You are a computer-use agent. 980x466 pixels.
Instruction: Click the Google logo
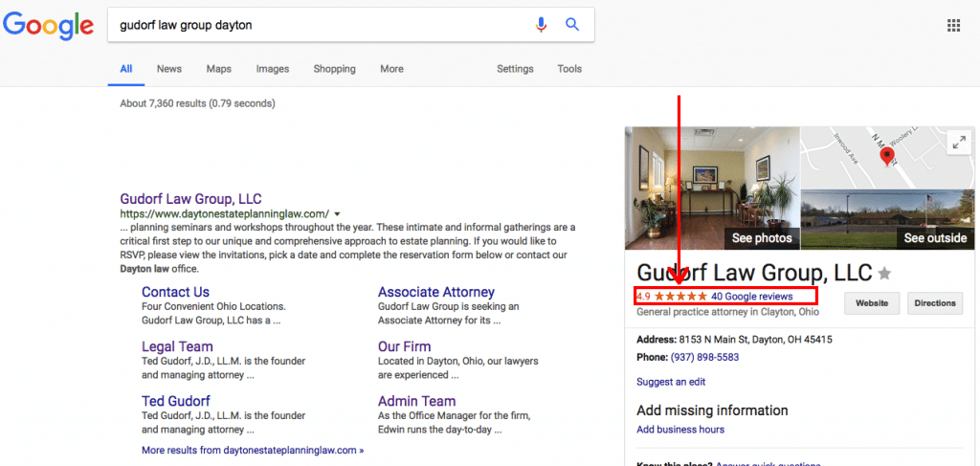coord(47,26)
